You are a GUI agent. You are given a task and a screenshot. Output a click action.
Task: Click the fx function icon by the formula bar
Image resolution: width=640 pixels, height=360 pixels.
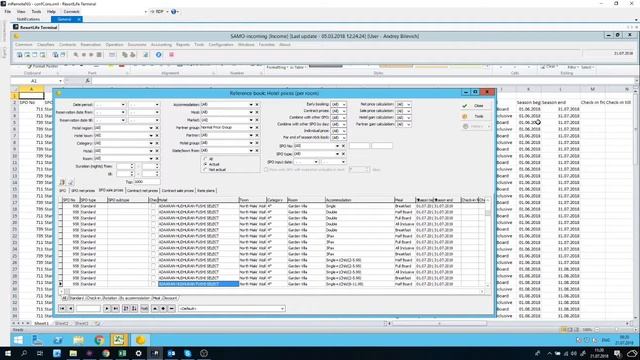pyautogui.click(x=87, y=81)
